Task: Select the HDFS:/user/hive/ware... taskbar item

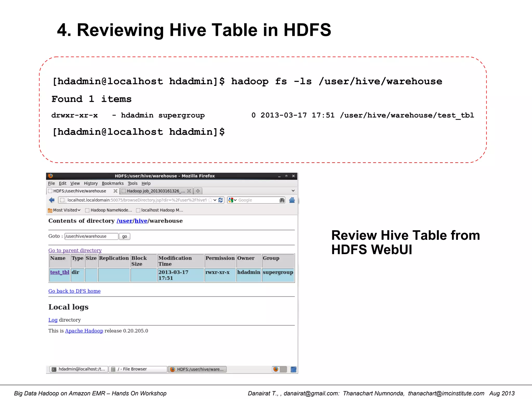Action: click(x=197, y=369)
